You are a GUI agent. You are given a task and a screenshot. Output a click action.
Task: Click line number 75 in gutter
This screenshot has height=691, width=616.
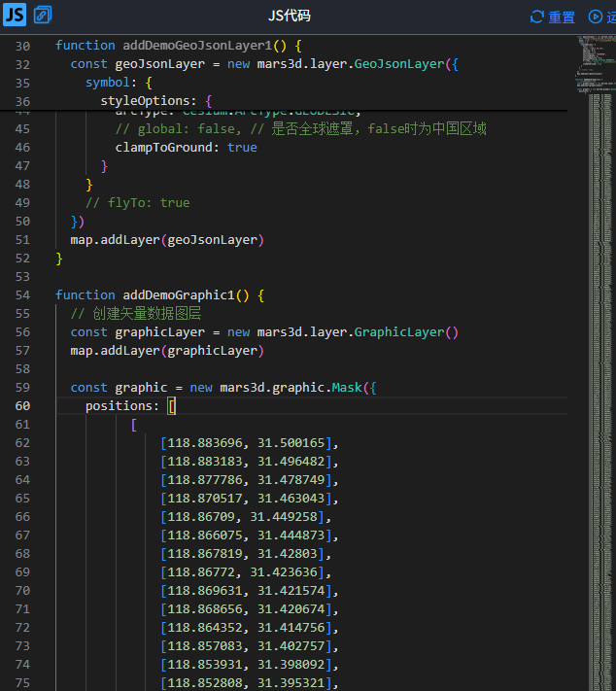22,682
